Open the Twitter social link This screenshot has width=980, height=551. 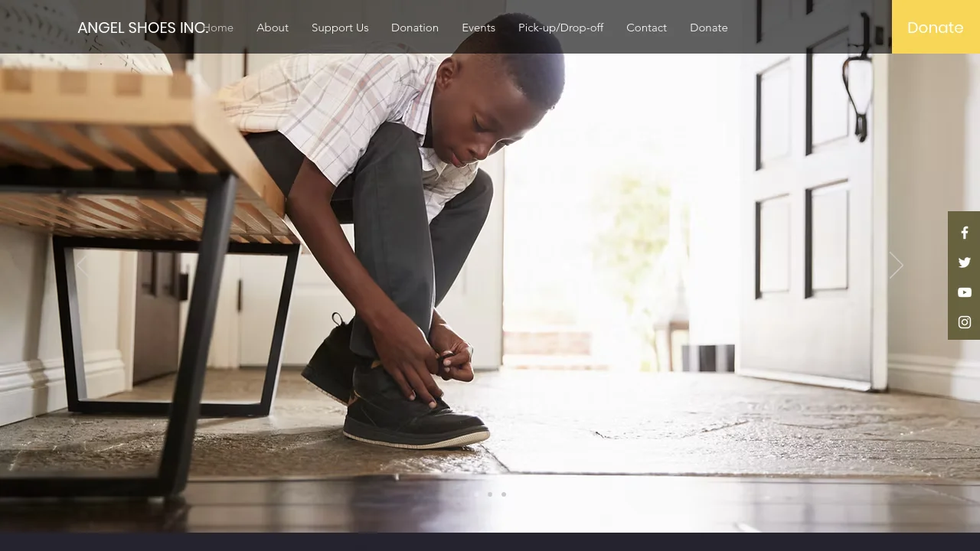click(x=965, y=262)
